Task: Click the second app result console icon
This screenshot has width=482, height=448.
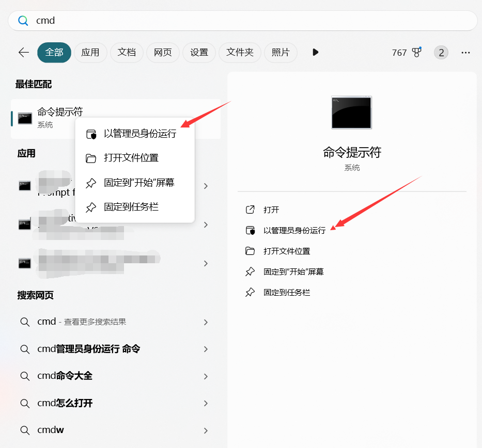Action: (x=25, y=225)
